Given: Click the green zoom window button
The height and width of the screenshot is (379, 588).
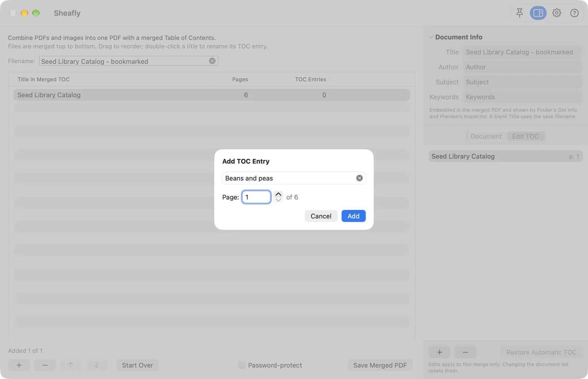Looking at the screenshot, I should pyautogui.click(x=36, y=13).
